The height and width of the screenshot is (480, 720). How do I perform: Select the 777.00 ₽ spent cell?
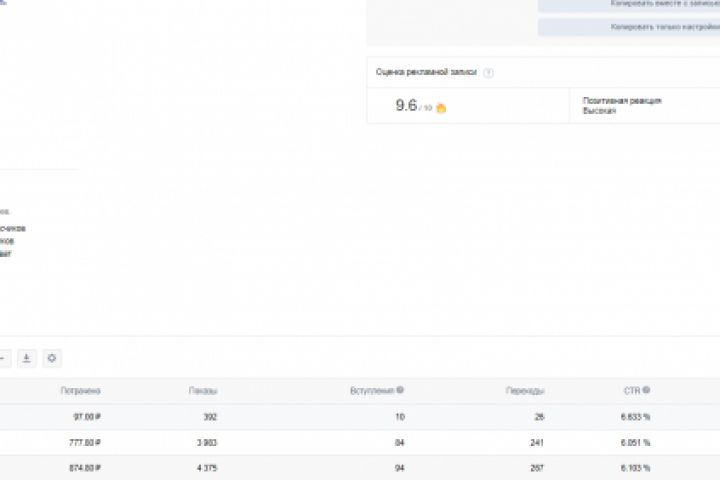click(x=84, y=443)
